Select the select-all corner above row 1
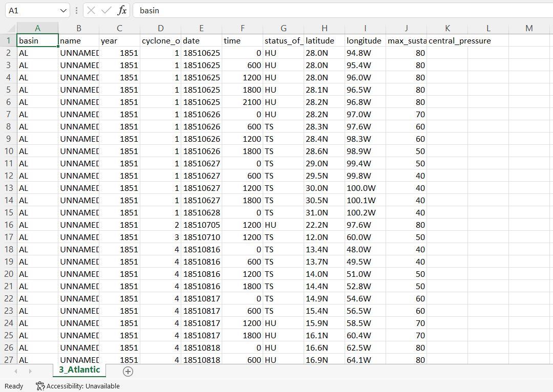The height and width of the screenshot is (392, 553). tap(10, 28)
